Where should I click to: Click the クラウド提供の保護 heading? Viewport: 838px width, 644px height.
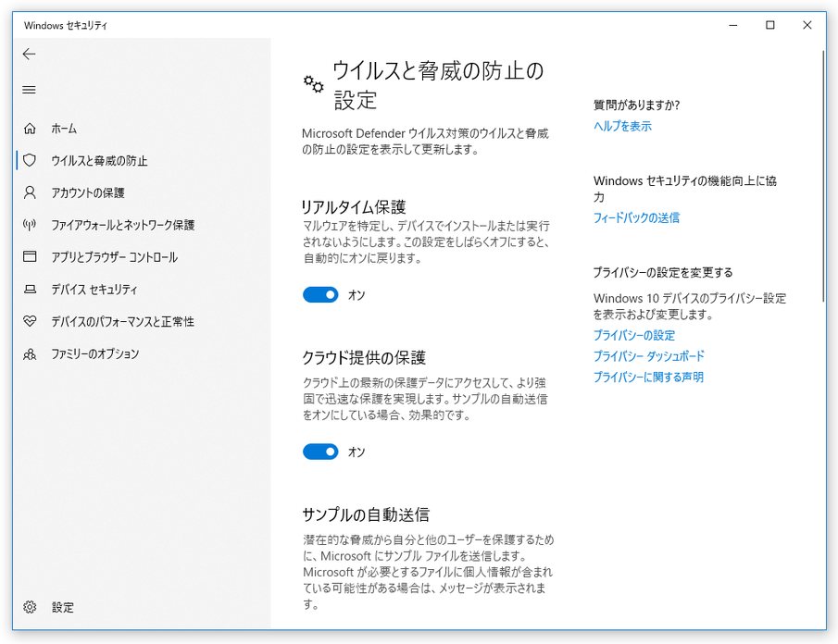click(x=364, y=357)
